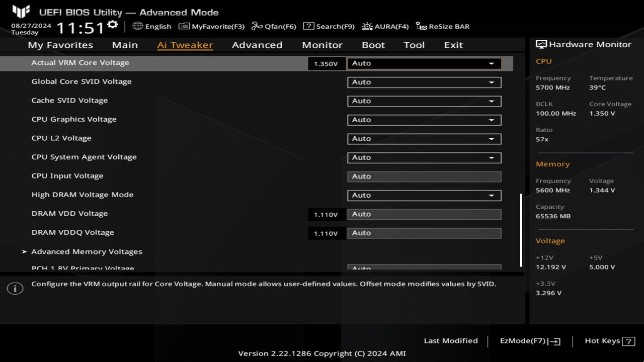644x362 pixels.
Task: Open the Monitor tab
Action: coord(322,45)
